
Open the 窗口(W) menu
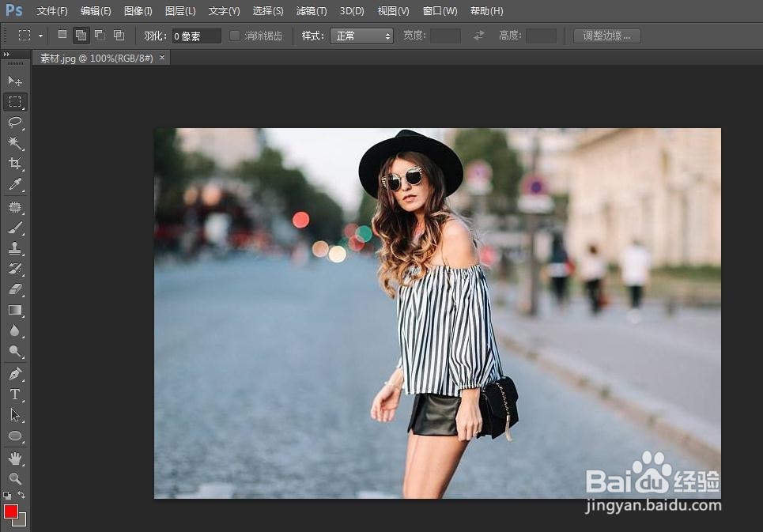tap(440, 11)
